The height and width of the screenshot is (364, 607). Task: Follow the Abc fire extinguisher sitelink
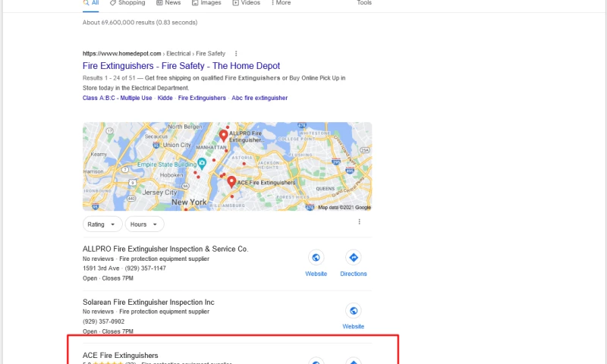[259, 98]
